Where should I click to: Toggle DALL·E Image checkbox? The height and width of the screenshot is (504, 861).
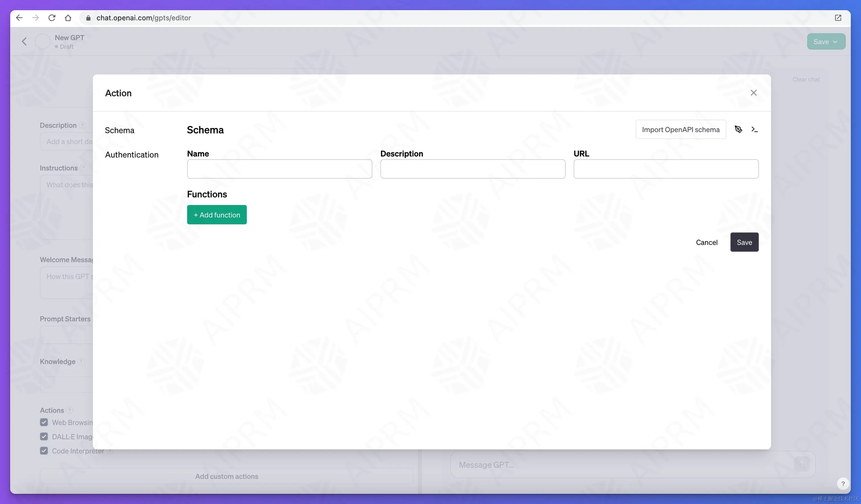coord(44,436)
